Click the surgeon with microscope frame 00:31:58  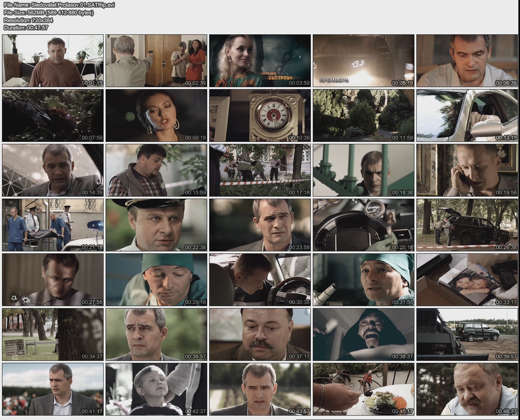point(363,280)
